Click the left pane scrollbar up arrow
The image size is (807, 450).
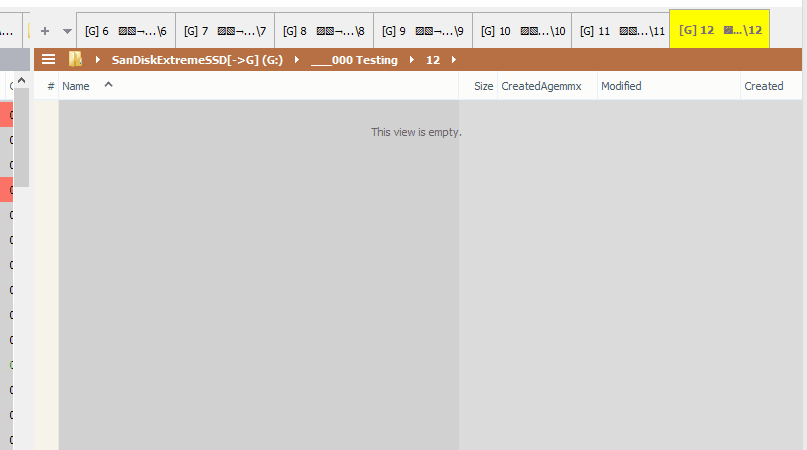pos(21,80)
